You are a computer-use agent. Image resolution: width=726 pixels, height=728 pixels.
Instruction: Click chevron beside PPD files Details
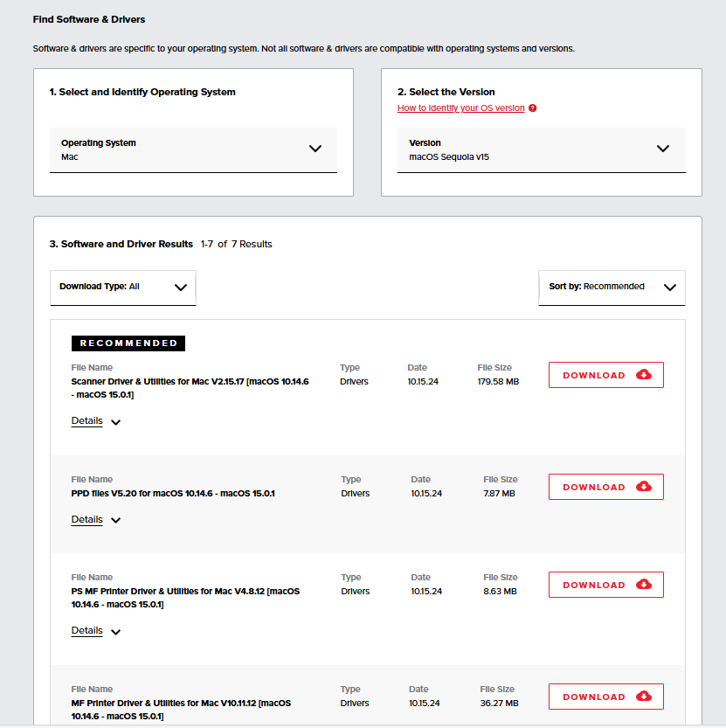tap(116, 520)
